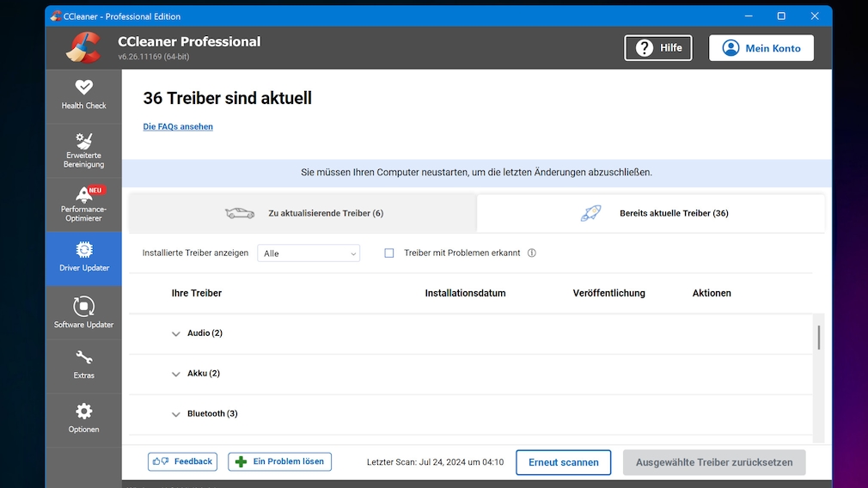Switch to Bereits aktuelle Treiber tab
Image resolution: width=868 pixels, height=488 pixels.
[651, 213]
